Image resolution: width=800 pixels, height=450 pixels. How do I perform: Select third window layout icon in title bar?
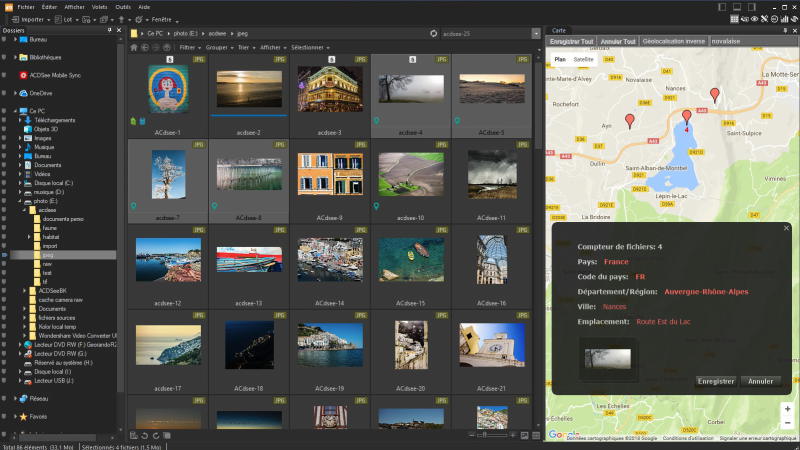752,7
